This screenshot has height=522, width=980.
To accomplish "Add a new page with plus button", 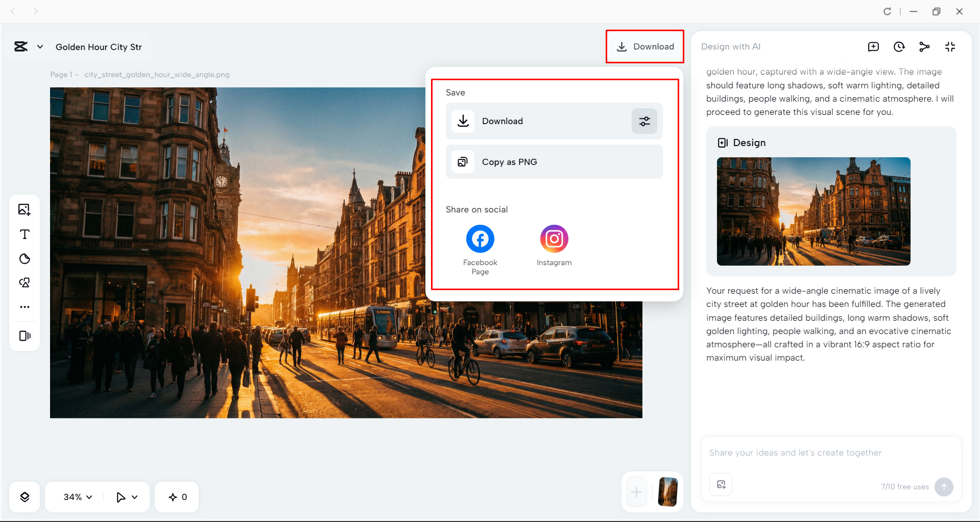I will (636, 492).
